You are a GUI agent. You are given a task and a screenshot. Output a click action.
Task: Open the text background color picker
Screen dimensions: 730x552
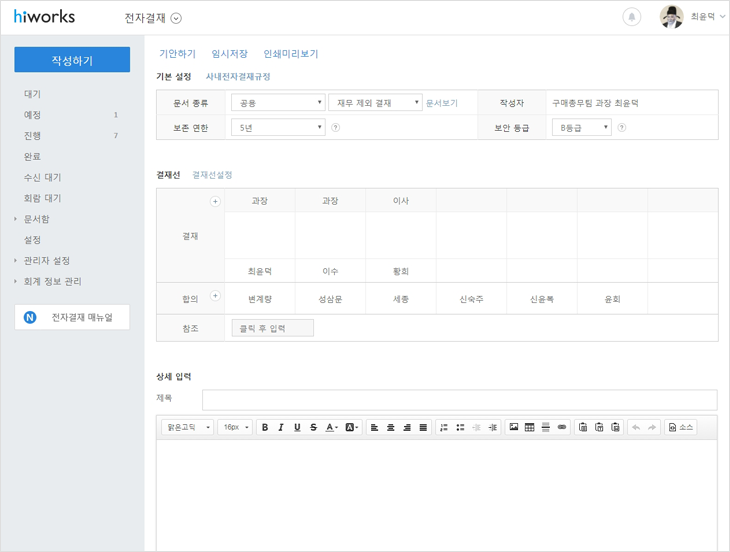(351, 427)
